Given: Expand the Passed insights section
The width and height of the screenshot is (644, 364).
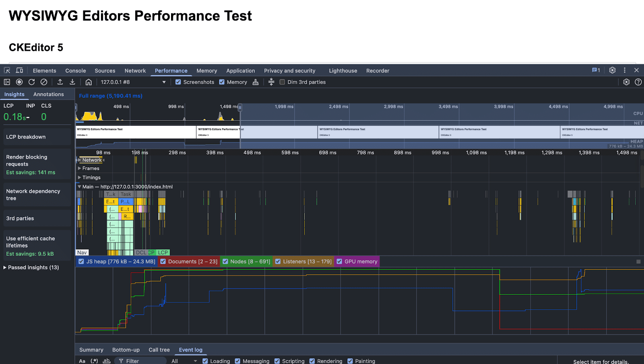Looking at the screenshot, I should pos(31,267).
